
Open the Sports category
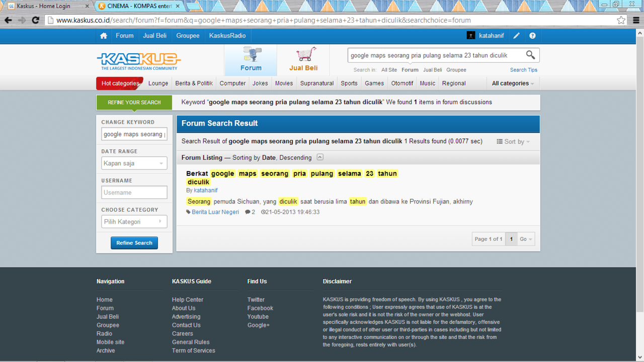[x=349, y=83]
